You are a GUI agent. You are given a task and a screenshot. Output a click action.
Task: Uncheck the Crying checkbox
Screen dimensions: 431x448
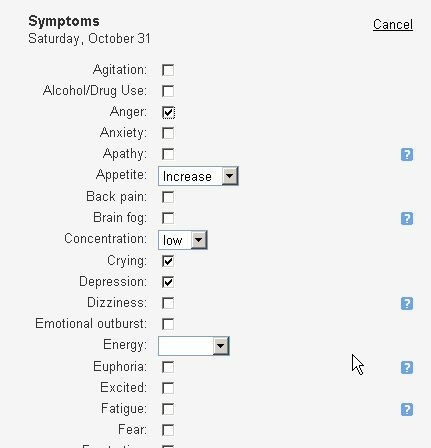(x=168, y=261)
